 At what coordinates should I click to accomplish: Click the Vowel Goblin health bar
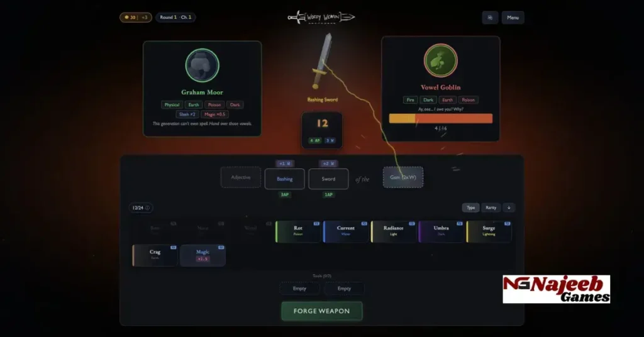click(x=440, y=118)
